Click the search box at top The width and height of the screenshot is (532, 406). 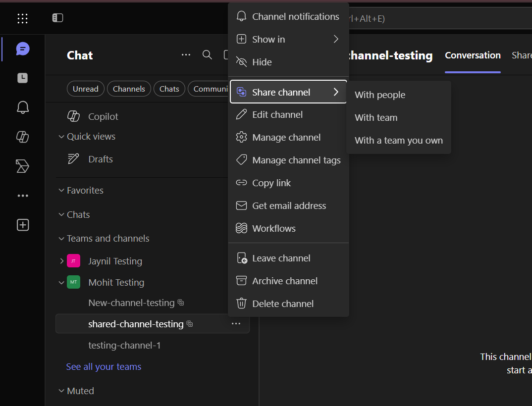click(x=440, y=18)
